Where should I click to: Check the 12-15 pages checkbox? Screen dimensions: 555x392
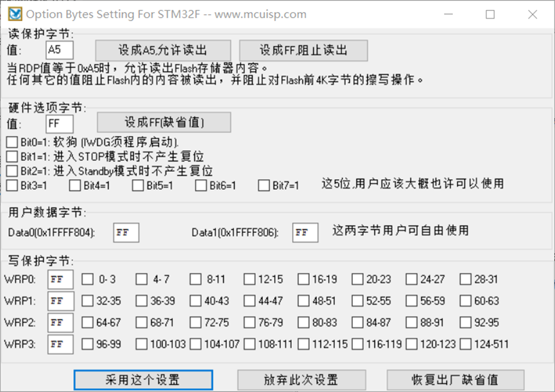(x=250, y=279)
